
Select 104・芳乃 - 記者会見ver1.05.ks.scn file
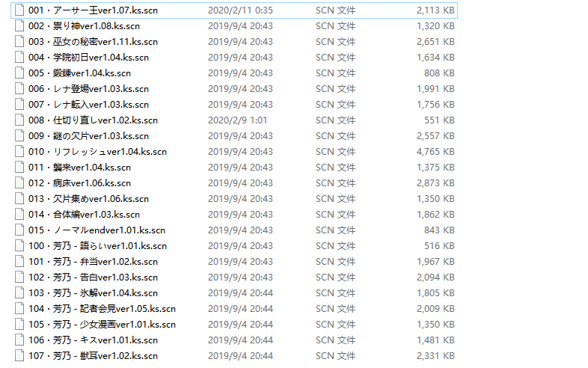pos(102,309)
